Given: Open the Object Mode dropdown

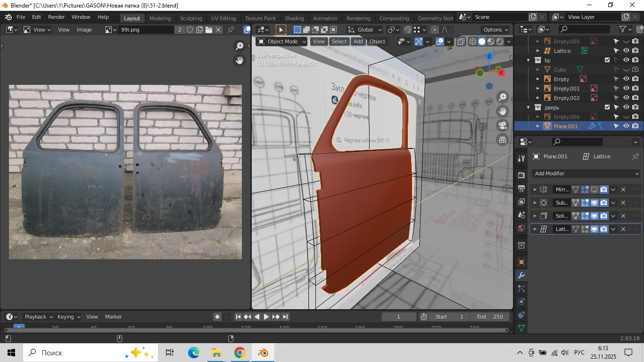Looking at the screenshot, I should [282, 41].
